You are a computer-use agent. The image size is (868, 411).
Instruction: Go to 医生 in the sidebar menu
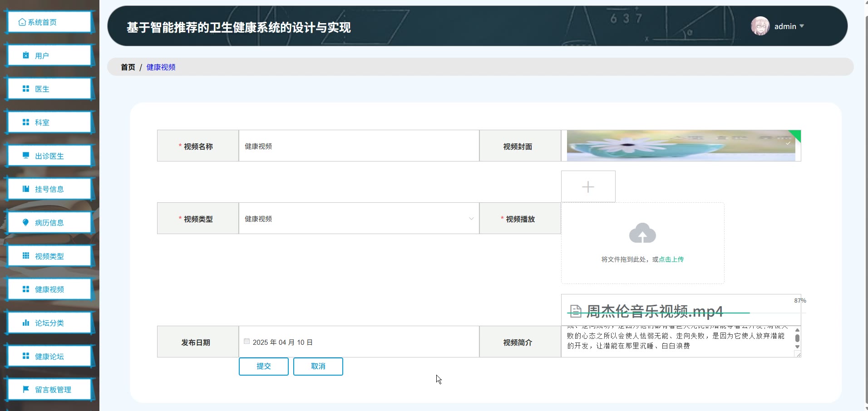click(x=42, y=89)
